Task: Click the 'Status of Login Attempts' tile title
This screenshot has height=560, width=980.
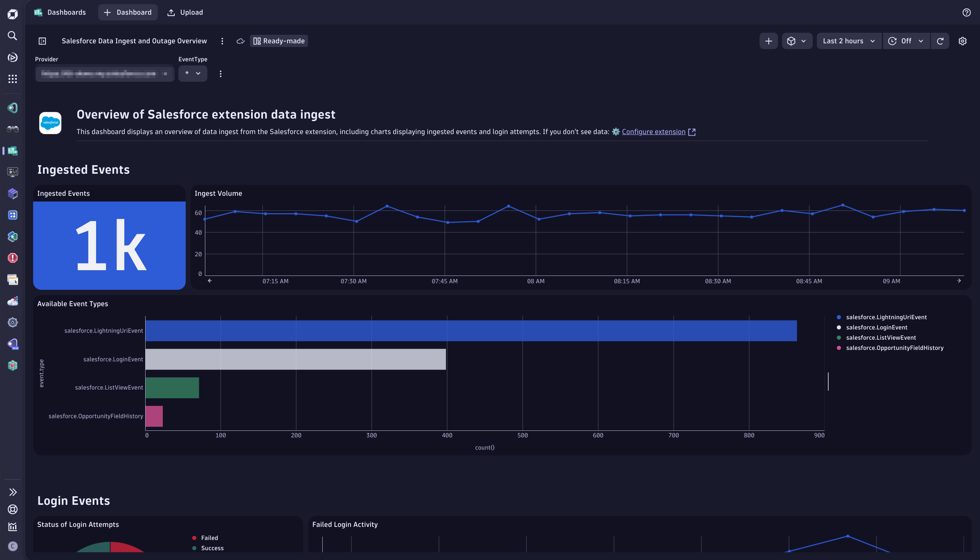Action: pyautogui.click(x=78, y=524)
